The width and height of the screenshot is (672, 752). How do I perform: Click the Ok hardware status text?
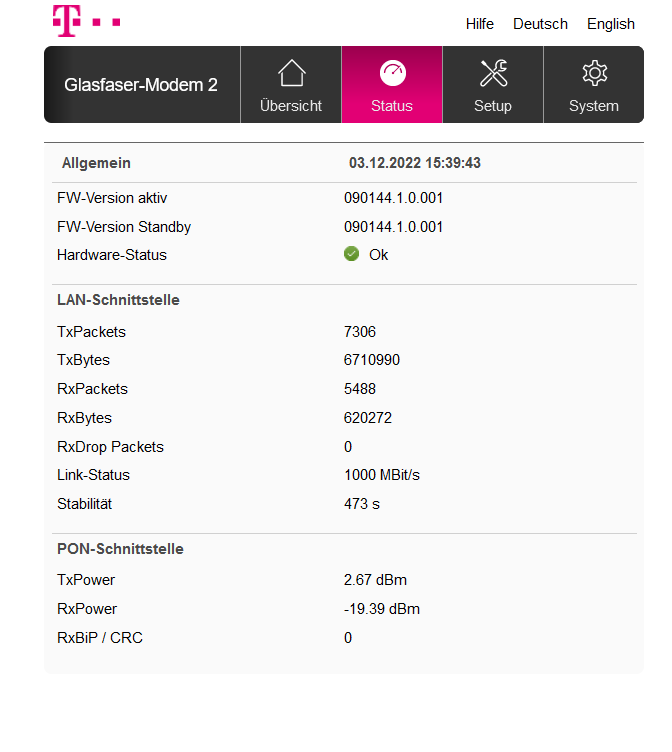coord(378,255)
